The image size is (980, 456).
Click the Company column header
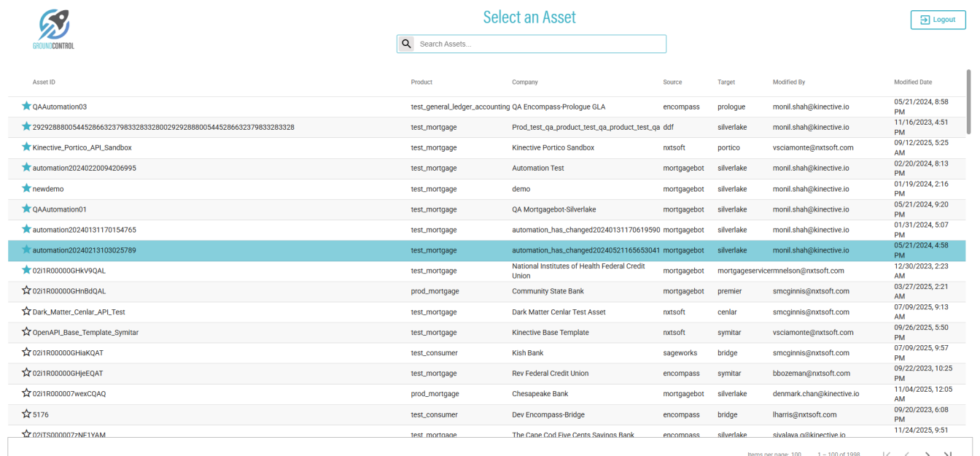pos(525,82)
